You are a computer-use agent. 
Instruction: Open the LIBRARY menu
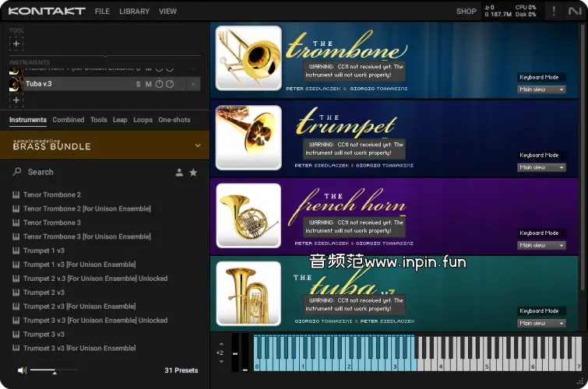pyautogui.click(x=134, y=12)
